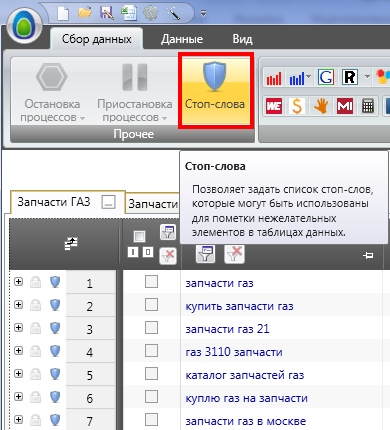The width and height of the screenshot is (390, 430).
Task: Open the calculator icon
Action: [x=368, y=106]
